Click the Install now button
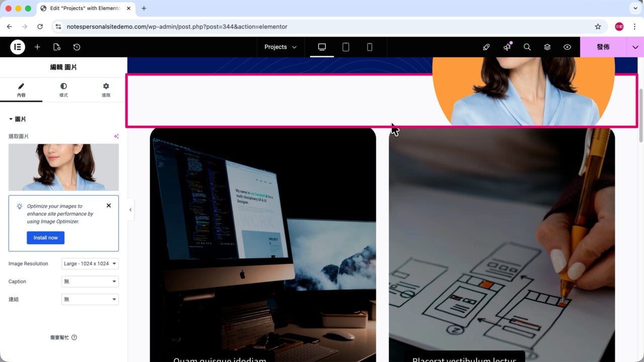 click(x=46, y=238)
